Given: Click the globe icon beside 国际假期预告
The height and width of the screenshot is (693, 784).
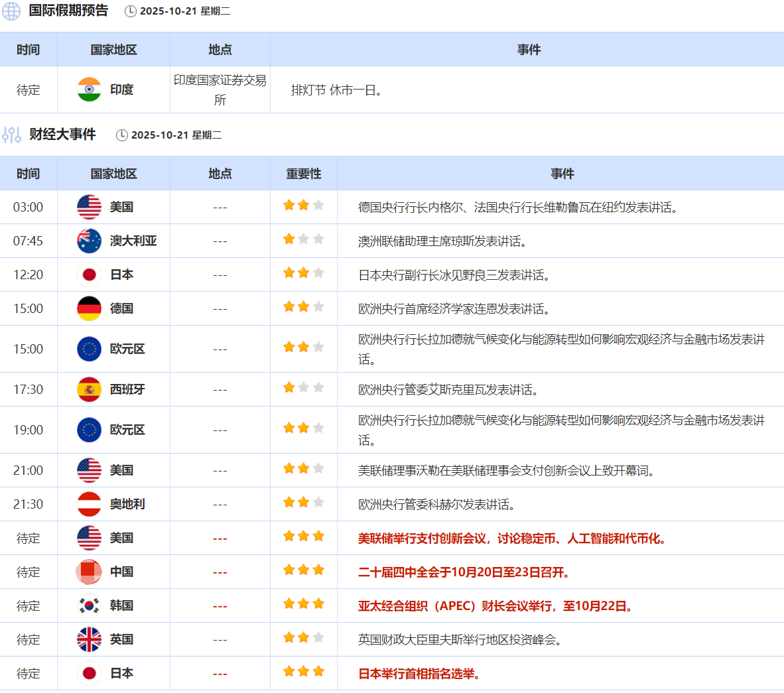Looking at the screenshot, I should pyautogui.click(x=11, y=11).
